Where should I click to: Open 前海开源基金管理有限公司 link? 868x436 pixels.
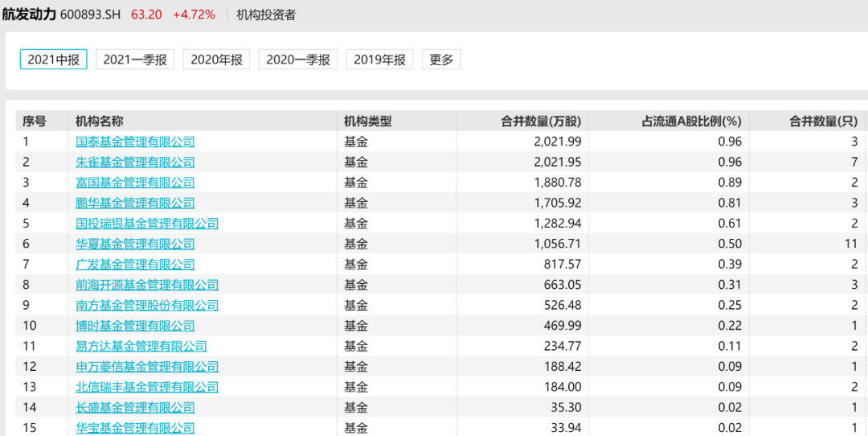[x=147, y=285]
